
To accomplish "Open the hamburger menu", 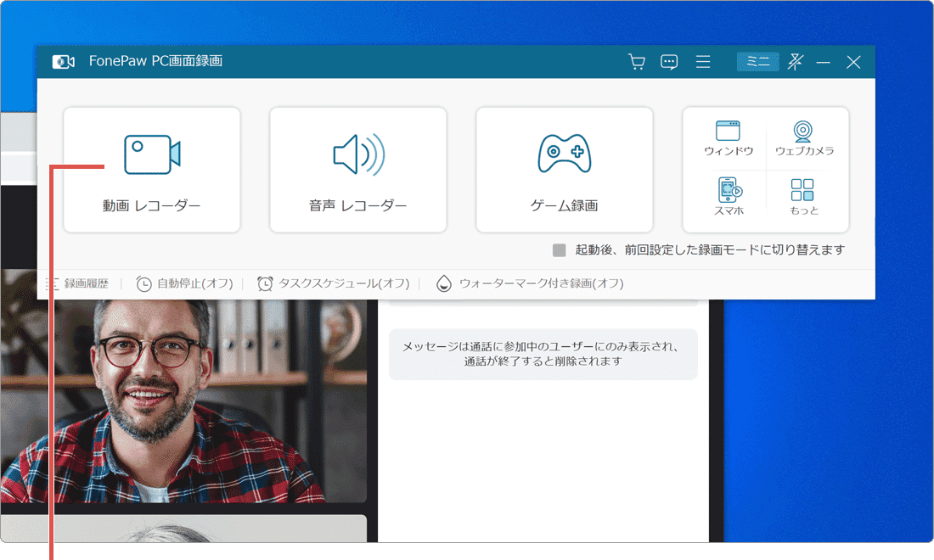I will coord(703,61).
